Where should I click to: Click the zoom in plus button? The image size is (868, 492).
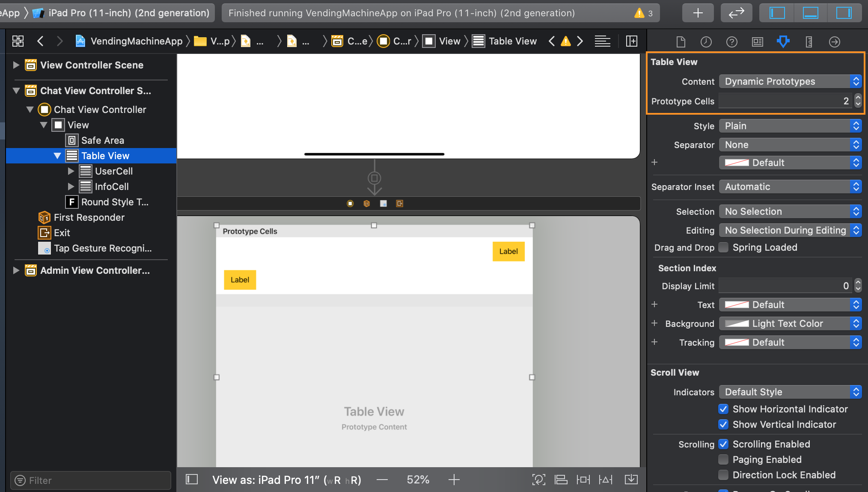pyautogui.click(x=454, y=480)
